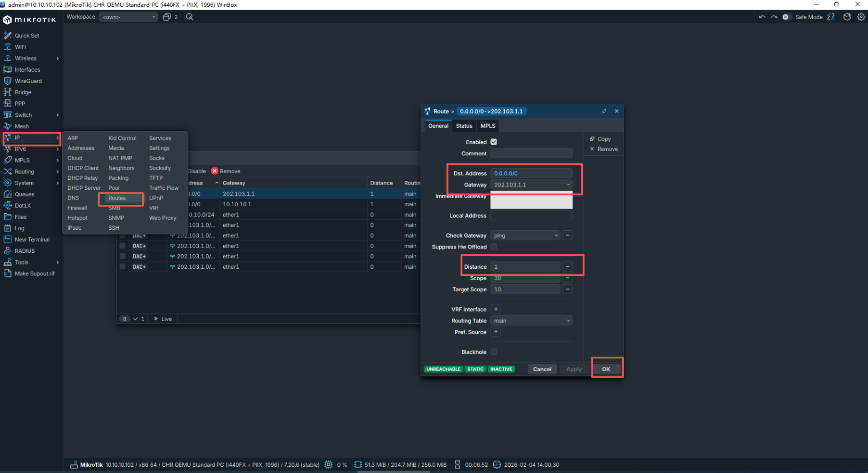
Task: Enable the Suppress Hw Offload checkbox
Action: (x=494, y=247)
